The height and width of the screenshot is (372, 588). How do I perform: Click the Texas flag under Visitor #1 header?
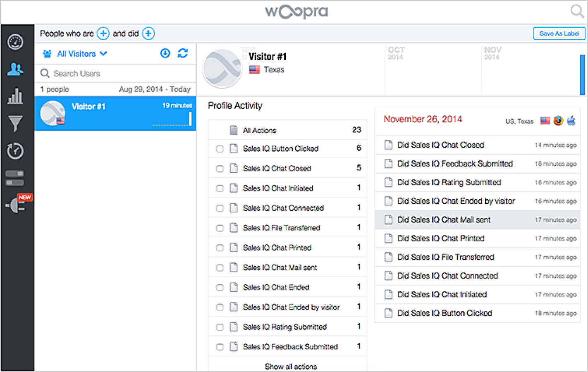click(254, 69)
